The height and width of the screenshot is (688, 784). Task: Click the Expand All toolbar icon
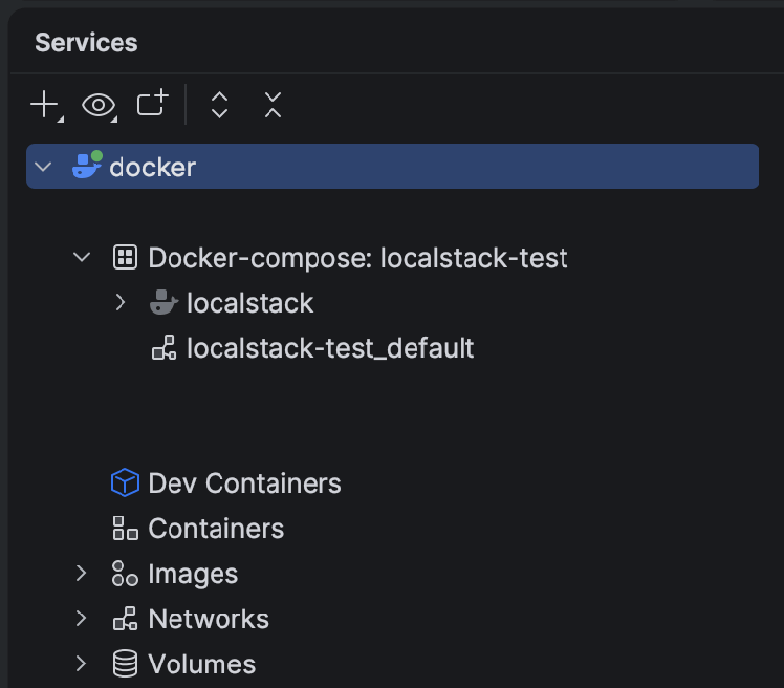point(220,104)
